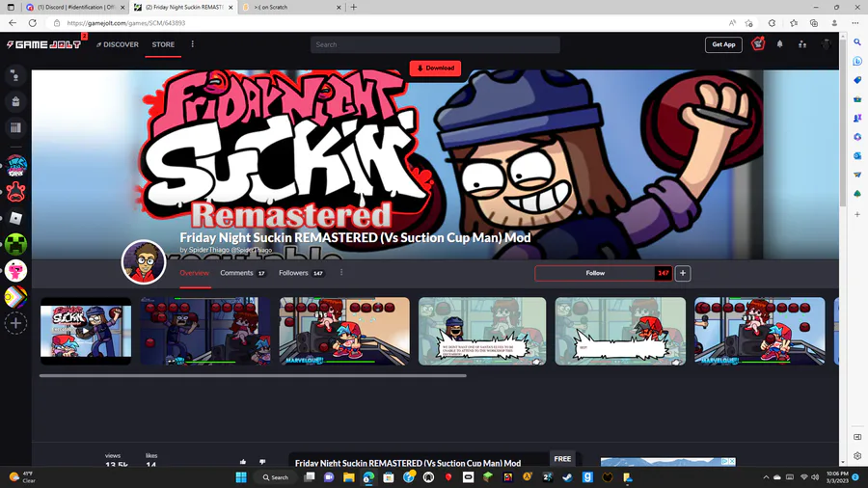Open the dialogue bubble screenshot with long text

click(482, 332)
